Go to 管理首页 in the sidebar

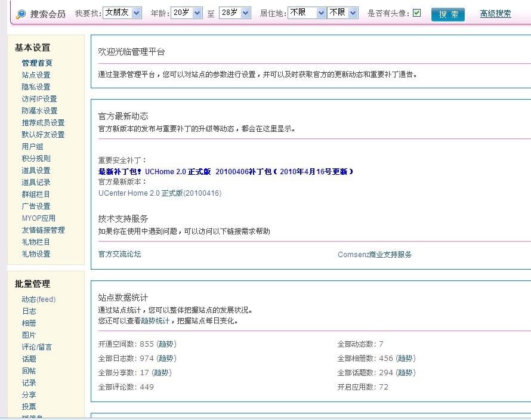pos(37,63)
